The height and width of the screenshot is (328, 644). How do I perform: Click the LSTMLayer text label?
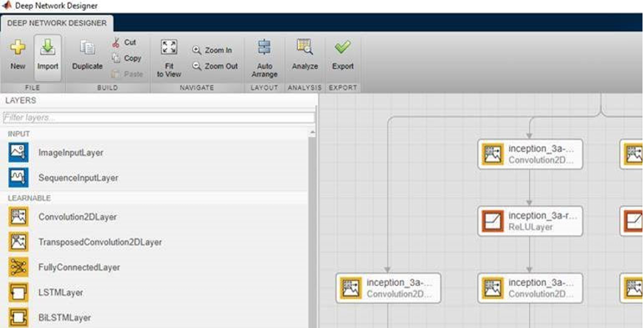click(x=60, y=293)
